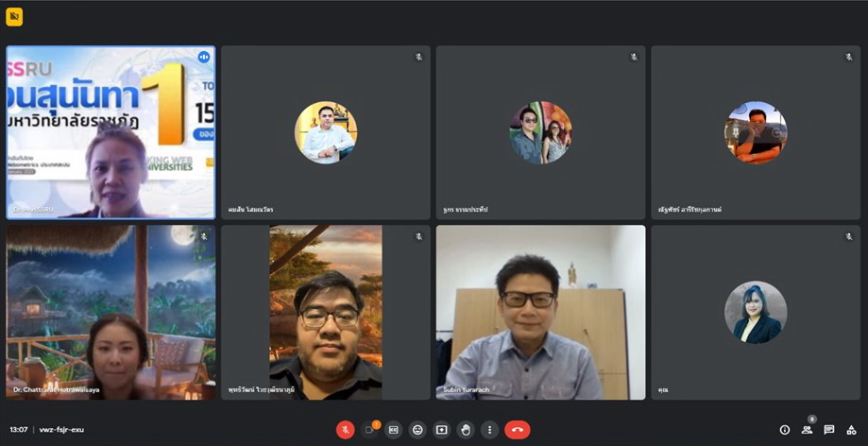Show the participants people panel
The width and height of the screenshot is (868, 446).
click(807, 430)
